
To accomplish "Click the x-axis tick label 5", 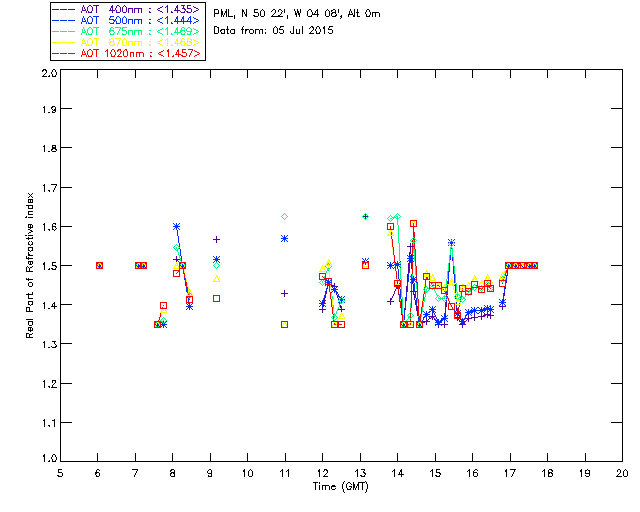I will [60, 474].
